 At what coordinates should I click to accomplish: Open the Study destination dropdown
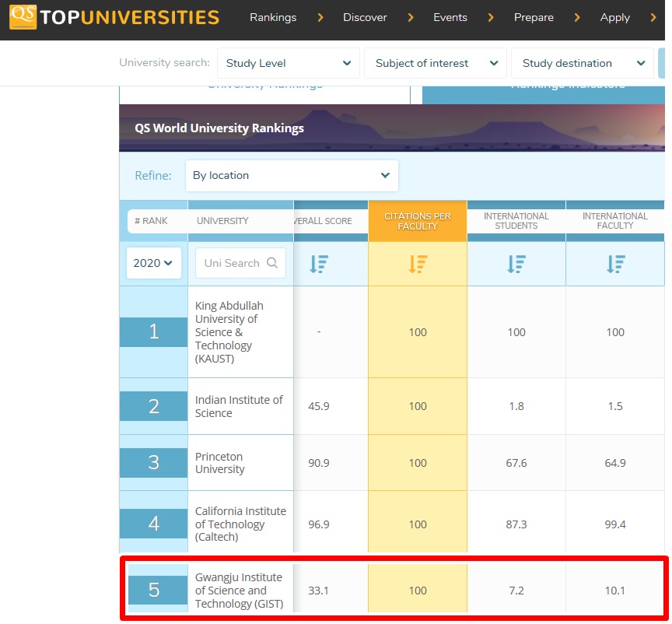coord(581,63)
